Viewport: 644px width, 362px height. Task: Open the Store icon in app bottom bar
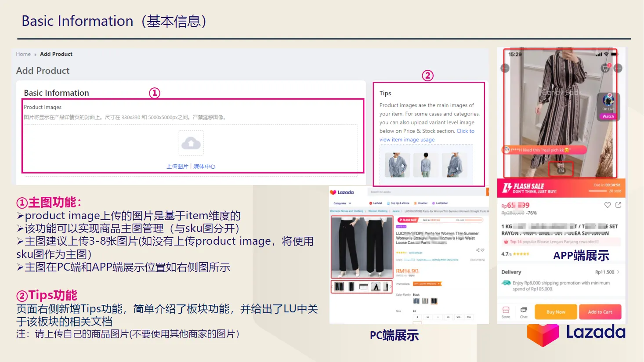click(x=505, y=311)
